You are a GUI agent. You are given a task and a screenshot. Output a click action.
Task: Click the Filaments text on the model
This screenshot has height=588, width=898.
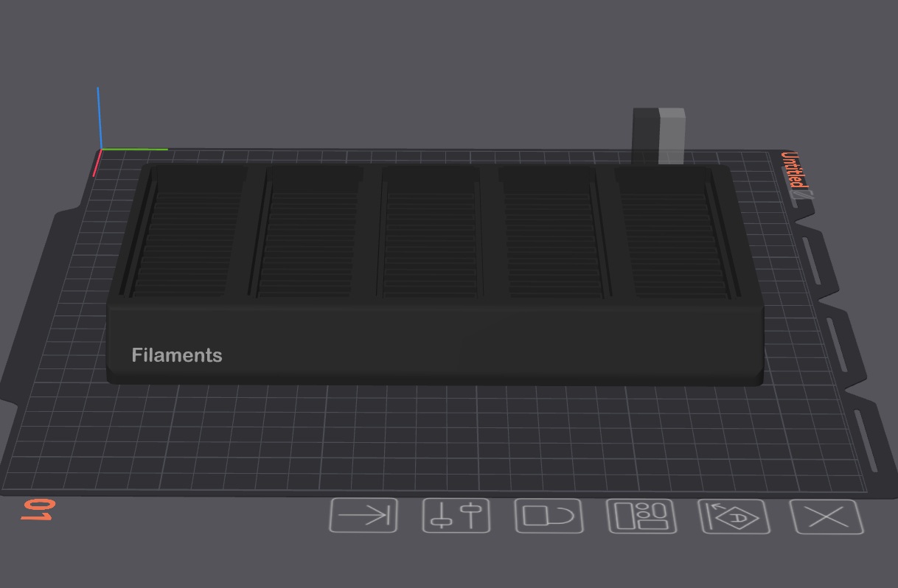point(177,355)
